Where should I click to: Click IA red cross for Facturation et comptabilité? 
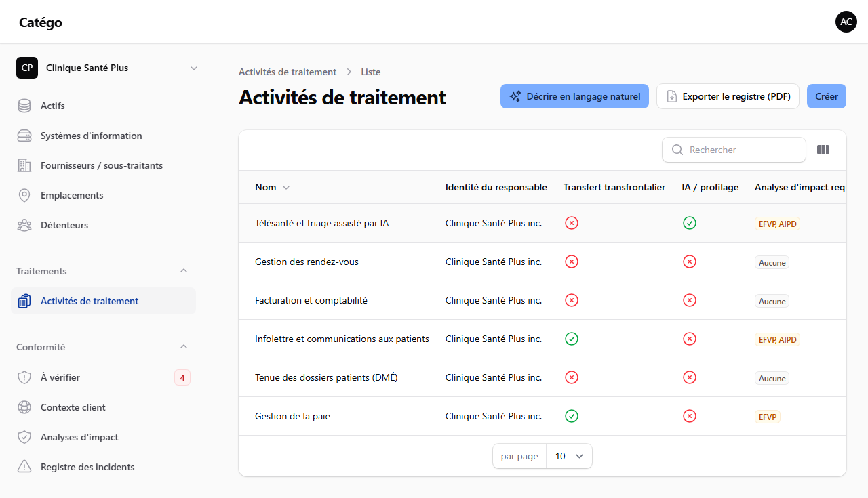(x=690, y=300)
